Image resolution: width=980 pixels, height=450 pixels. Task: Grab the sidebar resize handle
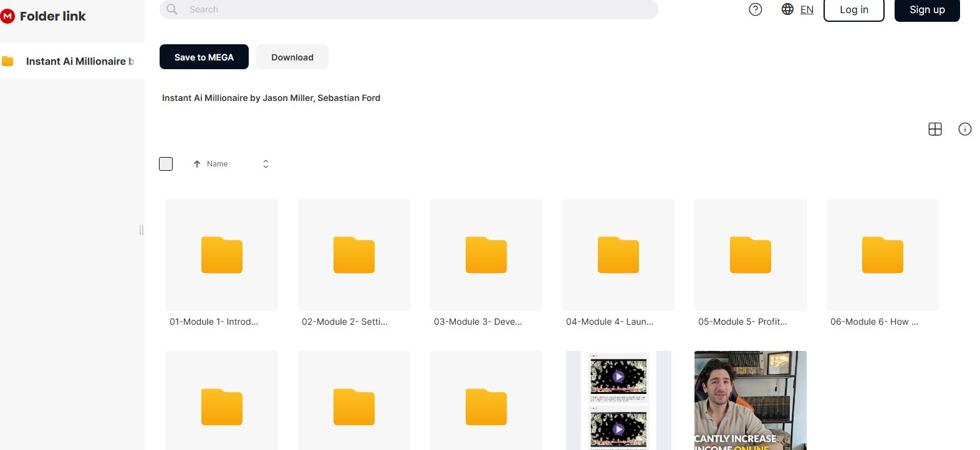click(x=142, y=230)
